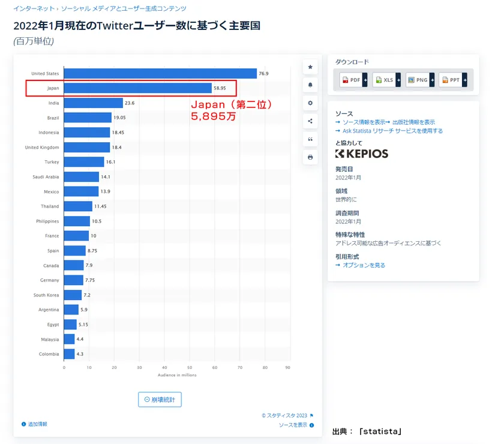Screen dimensions: 504x444
Task: Expand the PNG download plus button
Action: tap(431, 80)
